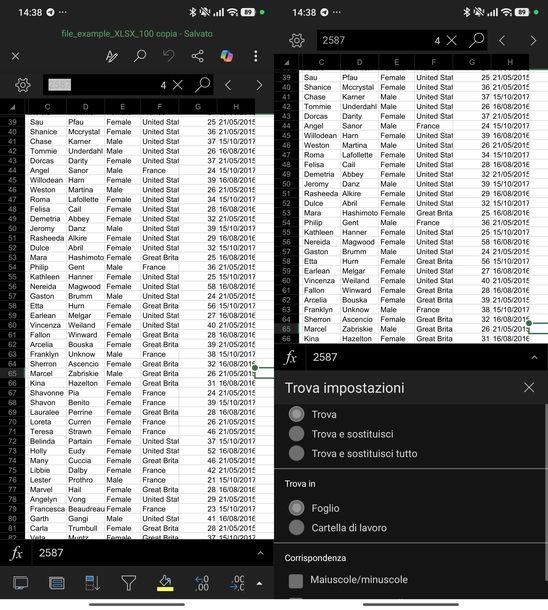Tap battery indicator in right status bar

tap(522, 12)
